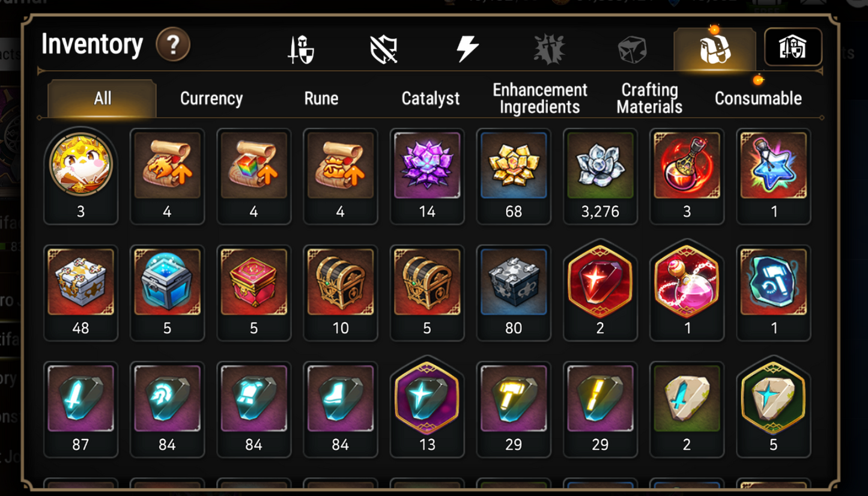Choose the white gold chest with 48

[x=80, y=292]
